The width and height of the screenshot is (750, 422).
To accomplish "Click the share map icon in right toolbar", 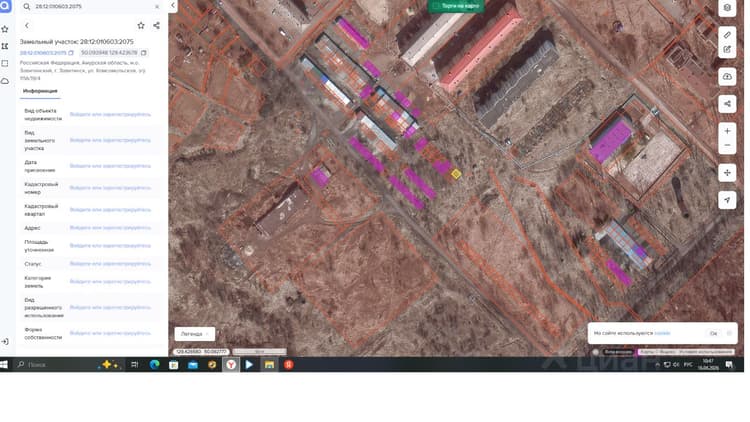I will pyautogui.click(x=727, y=104).
